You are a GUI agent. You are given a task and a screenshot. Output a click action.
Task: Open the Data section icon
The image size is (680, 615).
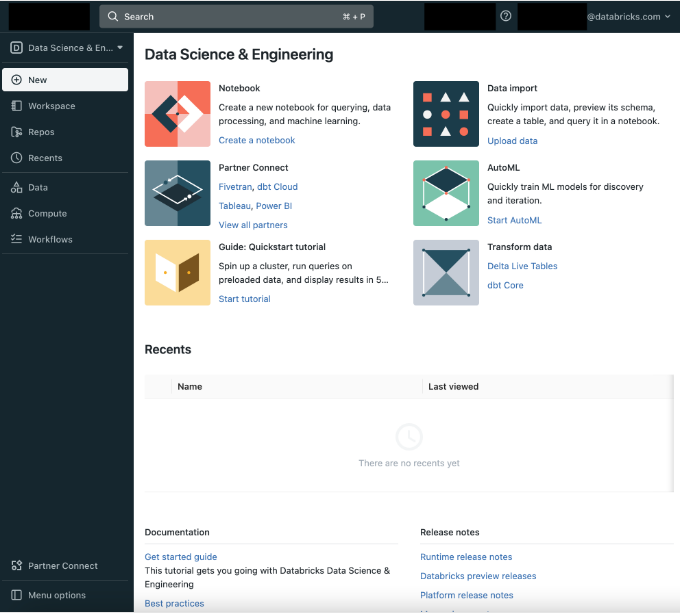[16, 188]
